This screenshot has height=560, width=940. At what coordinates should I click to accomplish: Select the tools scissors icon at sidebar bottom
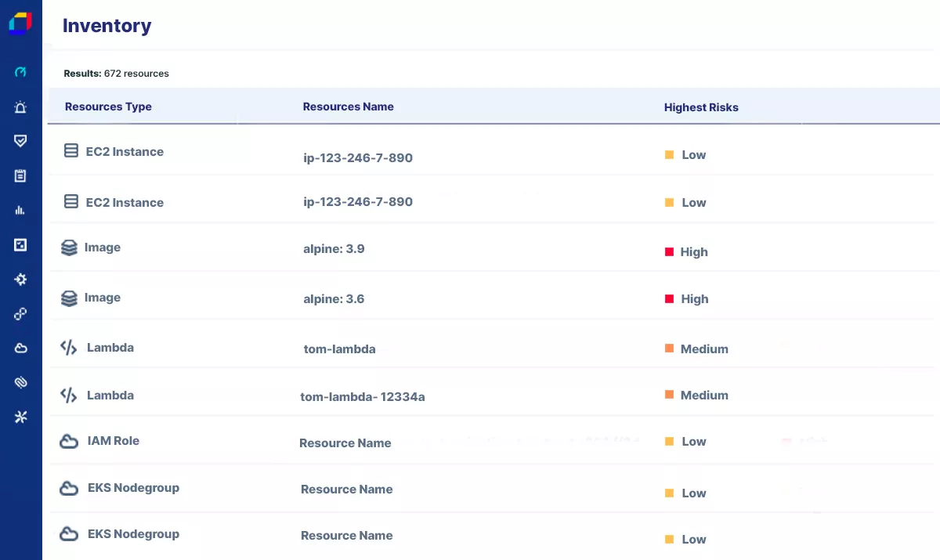(20, 417)
